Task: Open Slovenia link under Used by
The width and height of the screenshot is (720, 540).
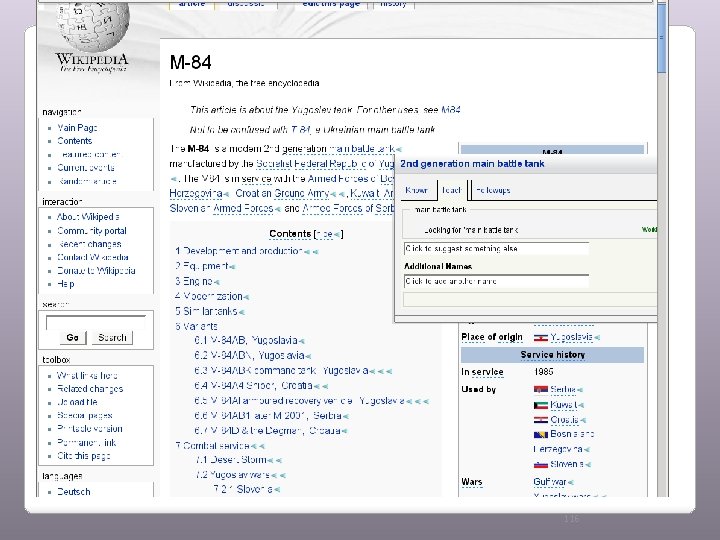Action: tap(567, 464)
